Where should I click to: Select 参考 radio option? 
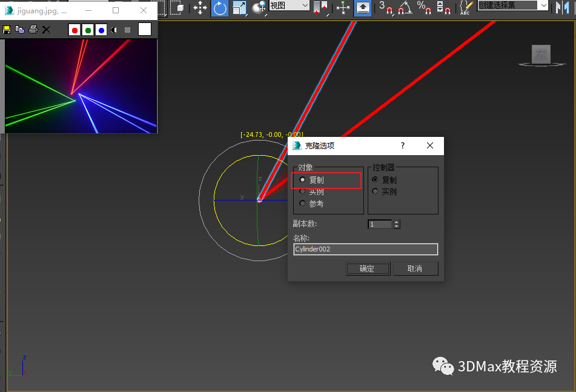[303, 204]
